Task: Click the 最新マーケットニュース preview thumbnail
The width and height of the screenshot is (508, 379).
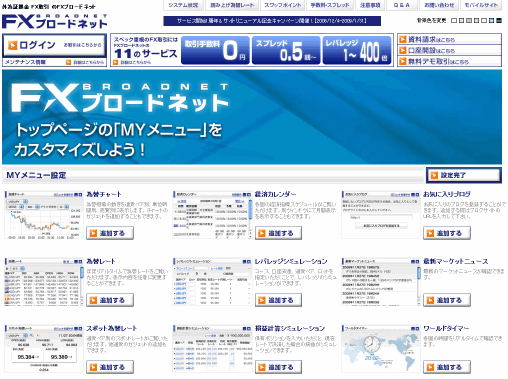Action: [381, 282]
